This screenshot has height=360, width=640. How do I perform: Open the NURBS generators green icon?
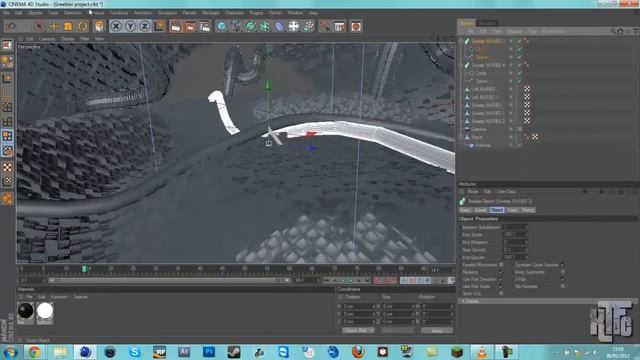pos(250,27)
